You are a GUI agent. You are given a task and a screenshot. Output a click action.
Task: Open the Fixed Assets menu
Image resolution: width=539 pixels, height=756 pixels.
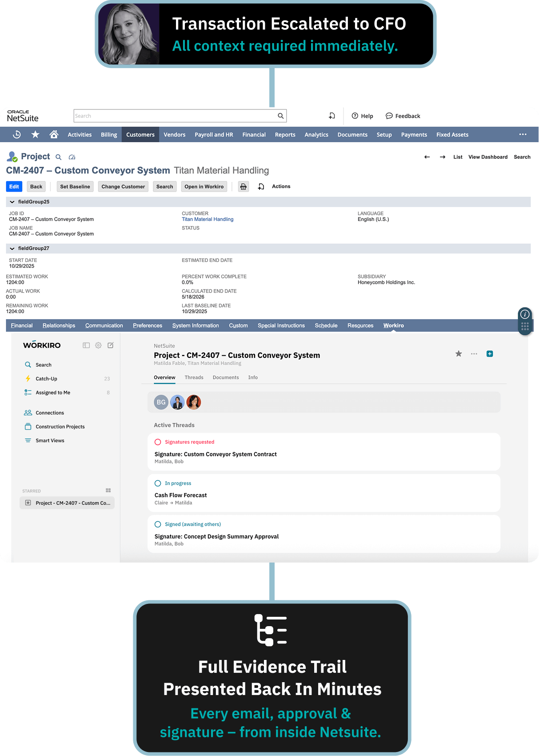coord(452,135)
